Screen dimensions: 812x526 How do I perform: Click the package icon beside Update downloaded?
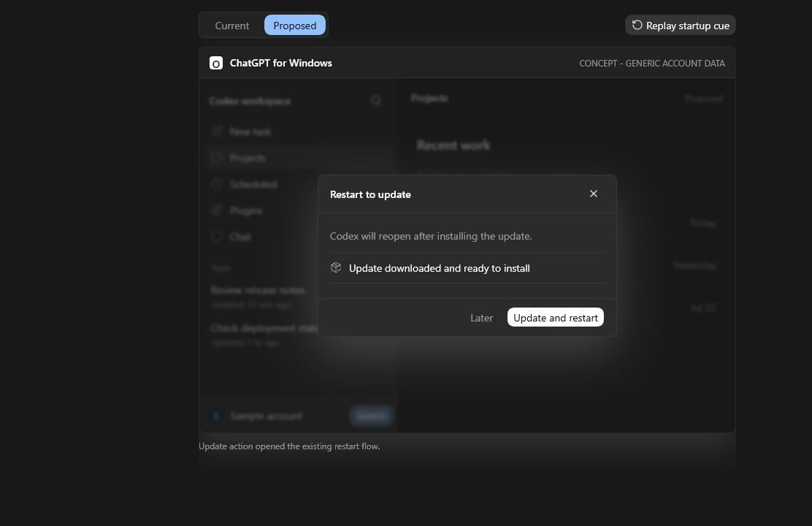(x=336, y=268)
